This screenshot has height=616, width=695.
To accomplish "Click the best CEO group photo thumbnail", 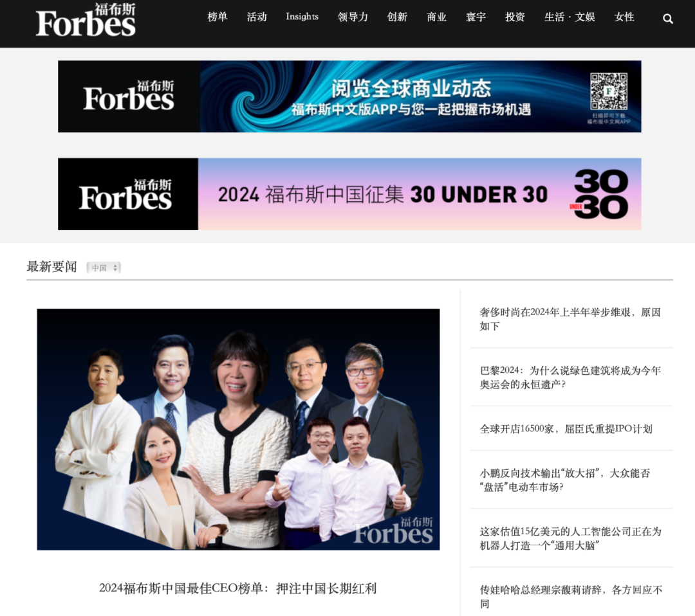I will pyautogui.click(x=238, y=430).
